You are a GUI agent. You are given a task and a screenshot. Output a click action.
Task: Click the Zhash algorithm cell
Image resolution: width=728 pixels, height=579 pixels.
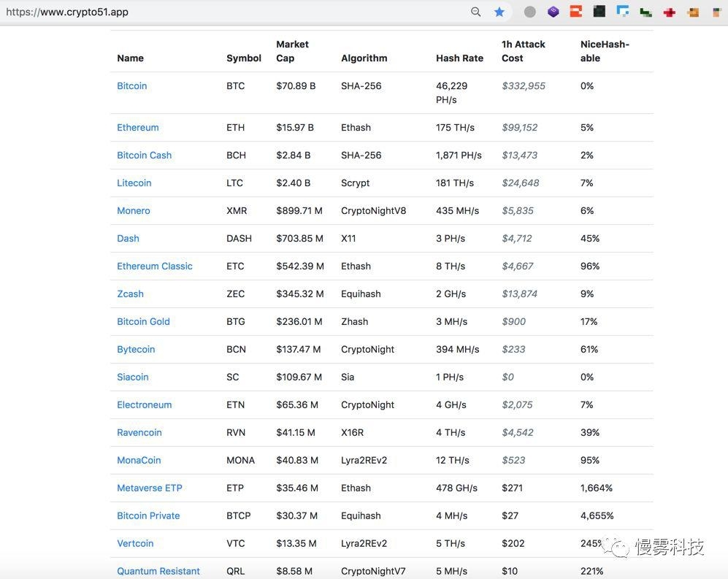355,322
